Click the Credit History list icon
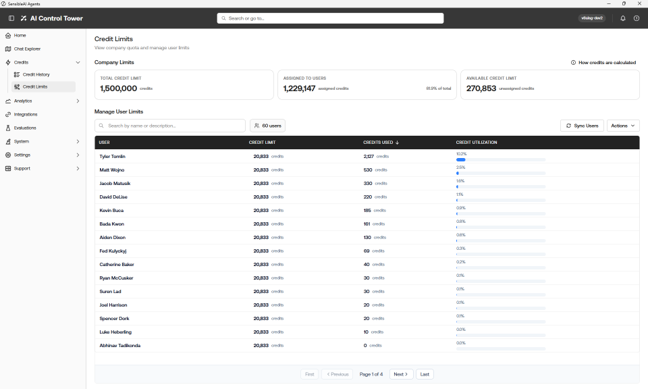 click(17, 74)
